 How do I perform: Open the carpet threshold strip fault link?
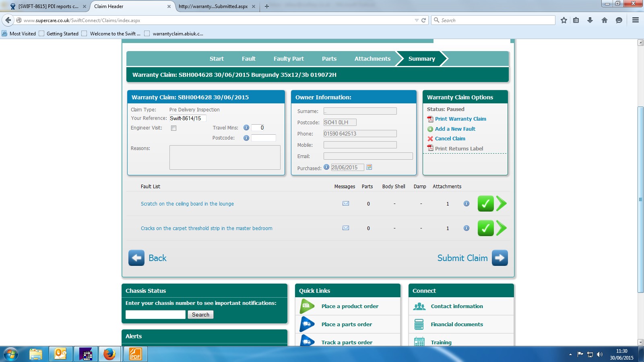[x=206, y=228]
